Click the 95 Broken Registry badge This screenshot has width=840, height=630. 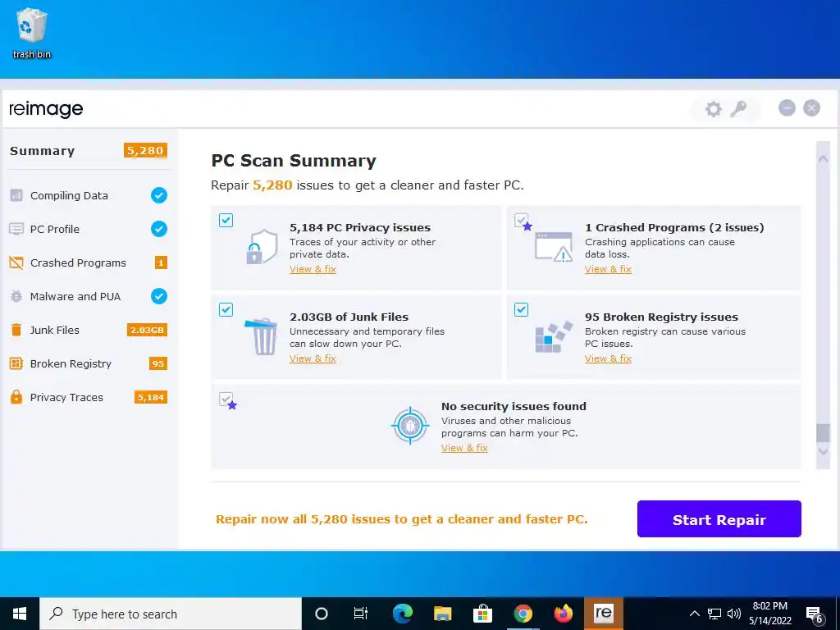(158, 363)
